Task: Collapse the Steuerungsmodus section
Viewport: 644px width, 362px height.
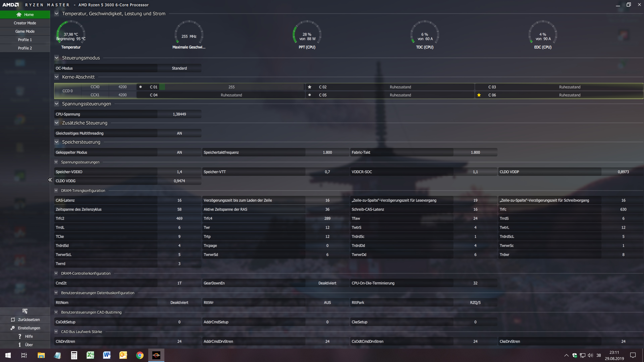Action: coord(57,58)
